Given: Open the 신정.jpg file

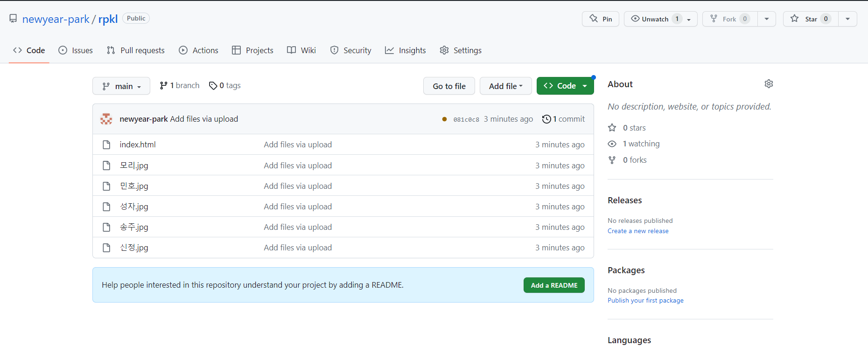Looking at the screenshot, I should point(134,248).
